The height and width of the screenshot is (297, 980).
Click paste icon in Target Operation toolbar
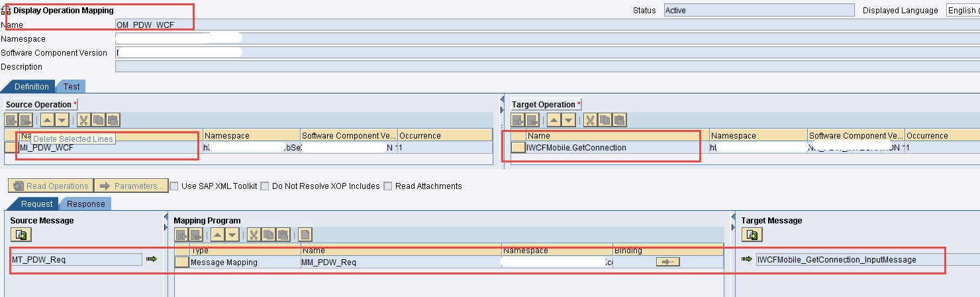point(619,120)
